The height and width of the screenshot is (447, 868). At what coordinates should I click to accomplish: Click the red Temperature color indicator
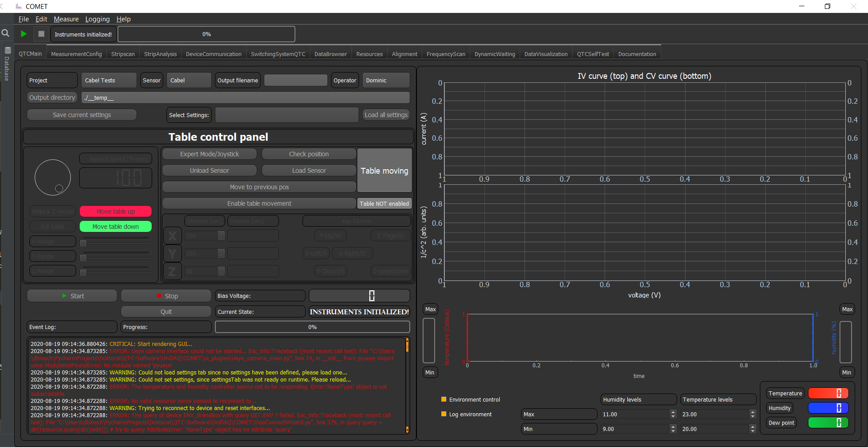pyautogui.click(x=828, y=393)
